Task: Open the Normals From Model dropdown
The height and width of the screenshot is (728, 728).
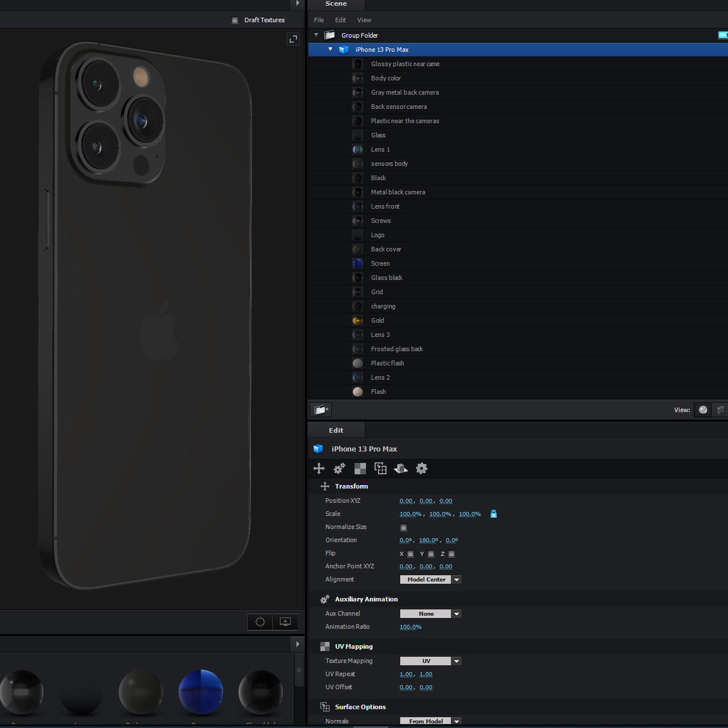Action: [430, 721]
